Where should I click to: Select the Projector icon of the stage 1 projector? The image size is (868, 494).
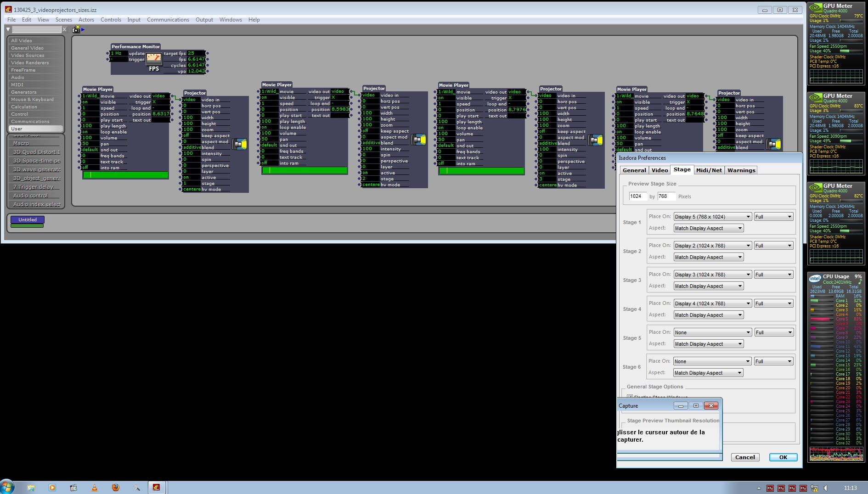pyautogui.click(x=240, y=144)
